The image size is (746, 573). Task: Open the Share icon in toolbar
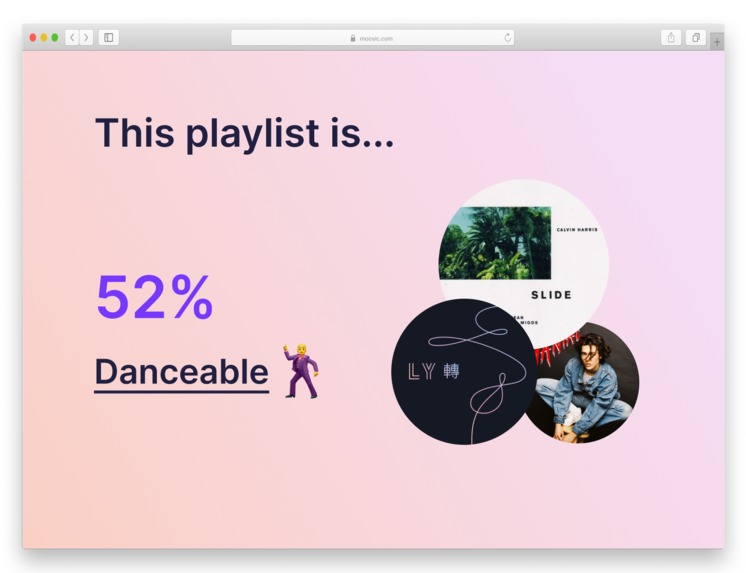click(x=671, y=38)
